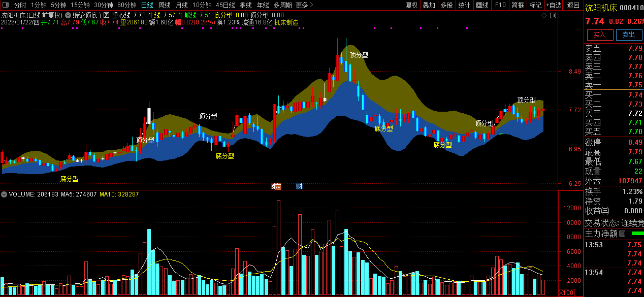Image resolution: width=644 pixels, height=297 pixels.
Task: Click the 买入 buy button
Action: 600,35
